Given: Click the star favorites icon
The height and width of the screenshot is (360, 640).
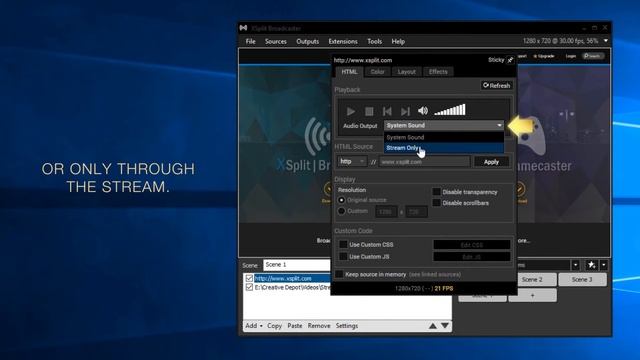Looking at the screenshot, I should (x=591, y=265).
